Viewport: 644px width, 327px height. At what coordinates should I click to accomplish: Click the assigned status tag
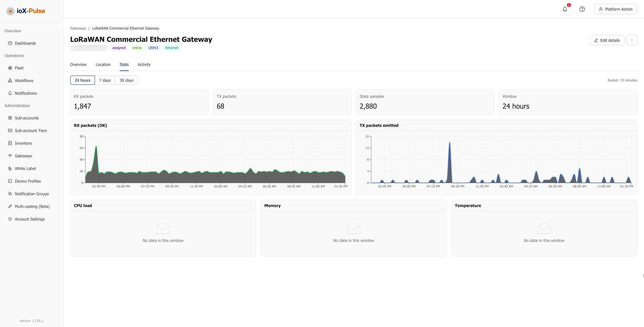119,48
